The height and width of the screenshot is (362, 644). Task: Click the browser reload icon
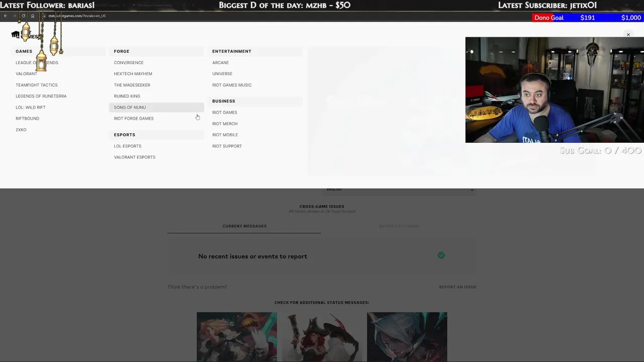(x=23, y=16)
